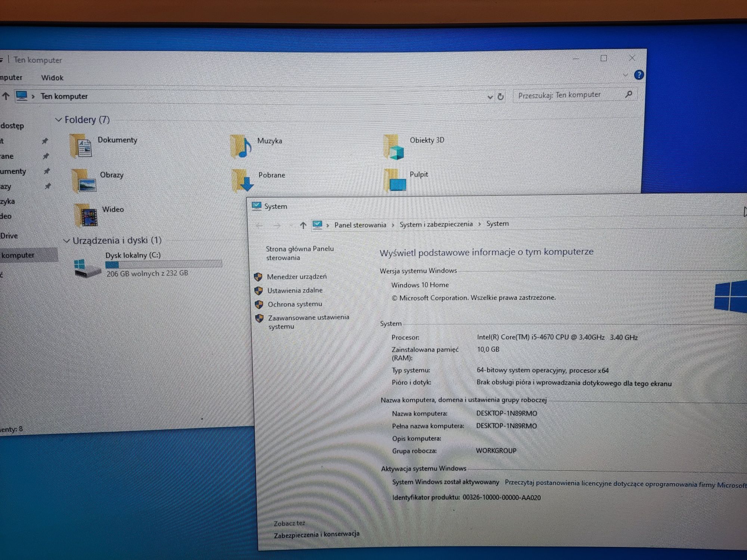Maximize the Ten komputer Explorer window

pyautogui.click(x=604, y=58)
